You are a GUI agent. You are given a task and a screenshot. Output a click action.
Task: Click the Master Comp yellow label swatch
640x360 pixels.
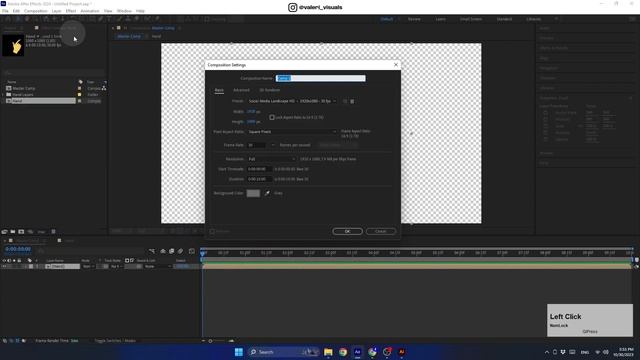80,88
